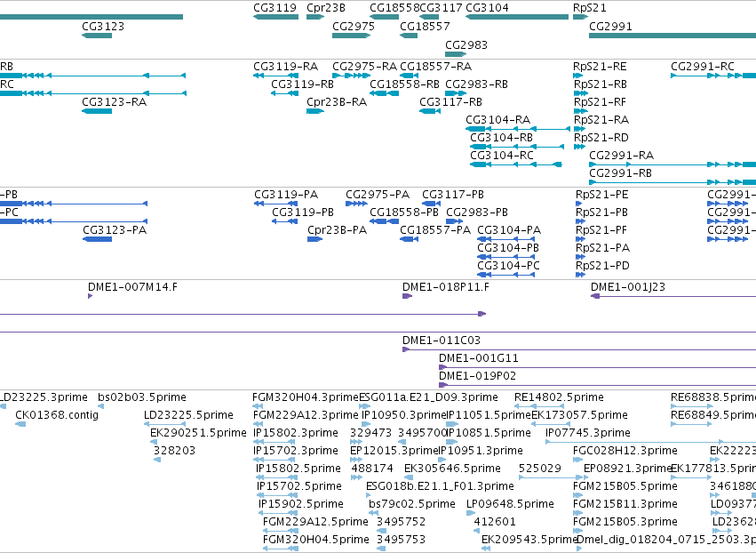The width and height of the screenshot is (756, 553).
Task: Select the CG2991-RA transcript label
Action: point(622,156)
